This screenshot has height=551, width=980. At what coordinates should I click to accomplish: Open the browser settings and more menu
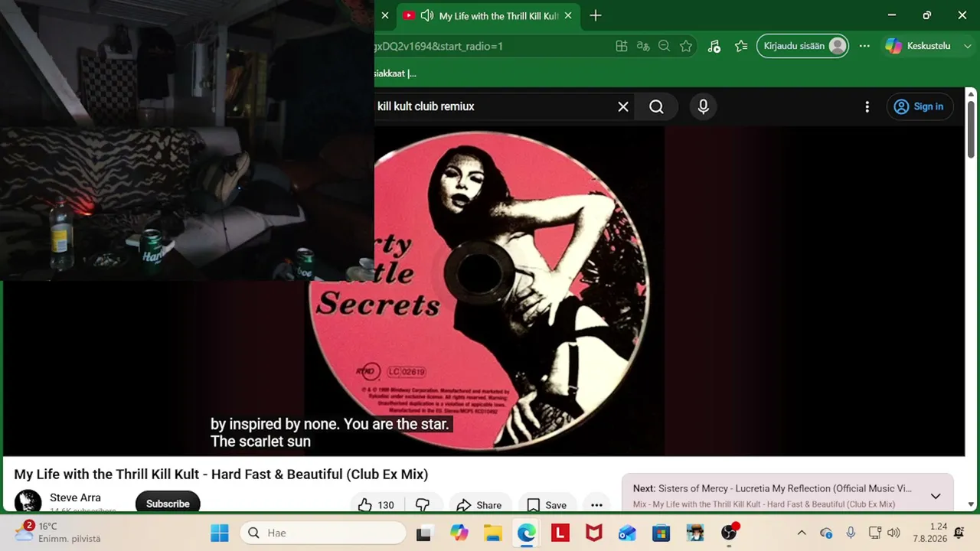(x=864, y=46)
